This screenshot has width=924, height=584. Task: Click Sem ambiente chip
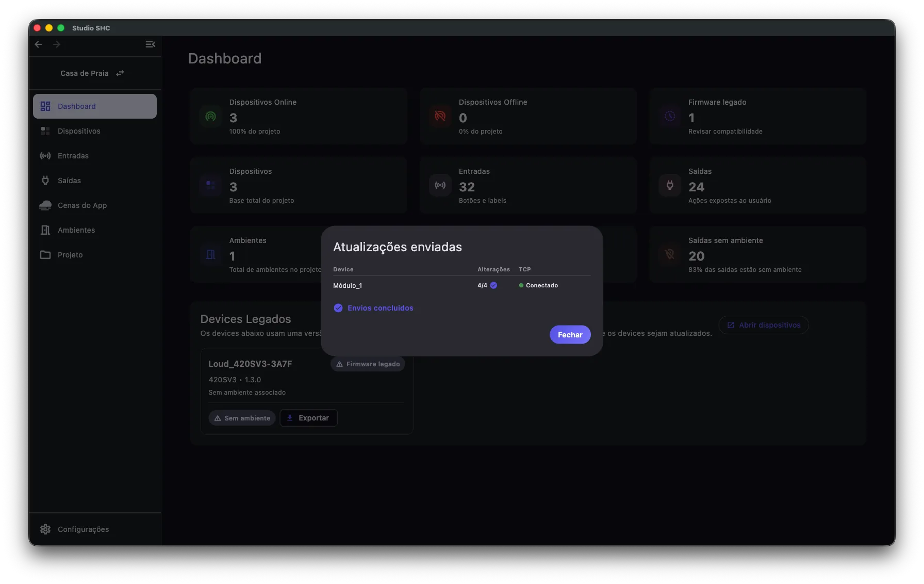pyautogui.click(x=242, y=418)
